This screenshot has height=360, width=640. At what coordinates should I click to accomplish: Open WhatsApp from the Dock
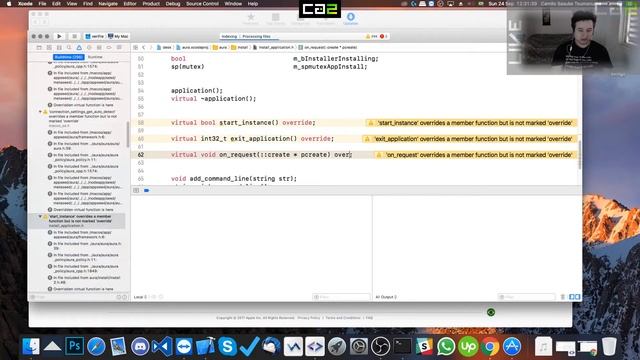point(446,346)
